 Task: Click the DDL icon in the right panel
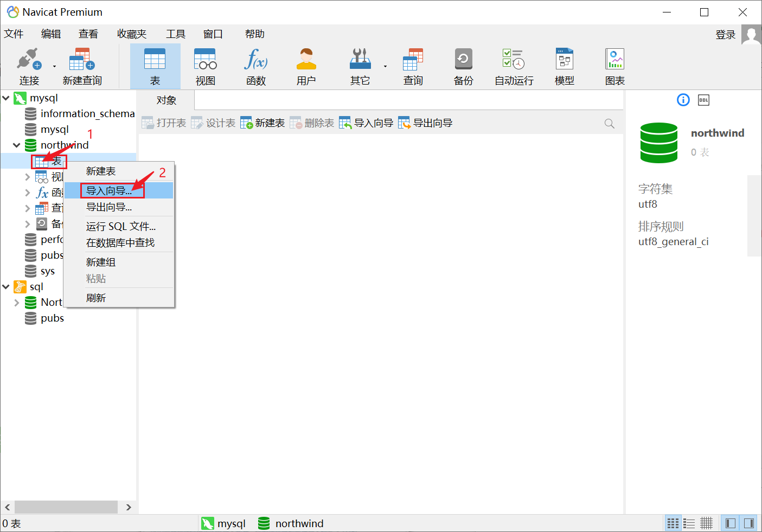tap(703, 100)
